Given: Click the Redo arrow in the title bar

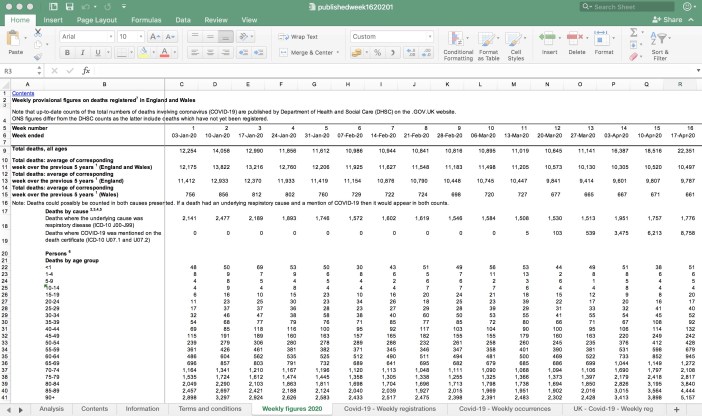Looking at the screenshot, I should pyautogui.click(x=107, y=7).
